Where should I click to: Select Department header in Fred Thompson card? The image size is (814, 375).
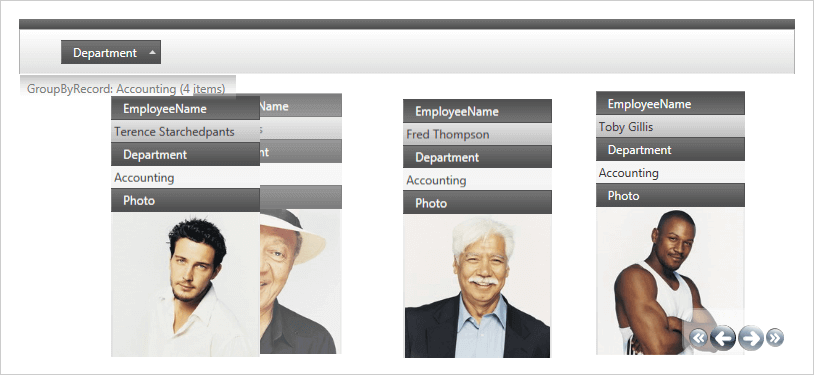click(477, 157)
